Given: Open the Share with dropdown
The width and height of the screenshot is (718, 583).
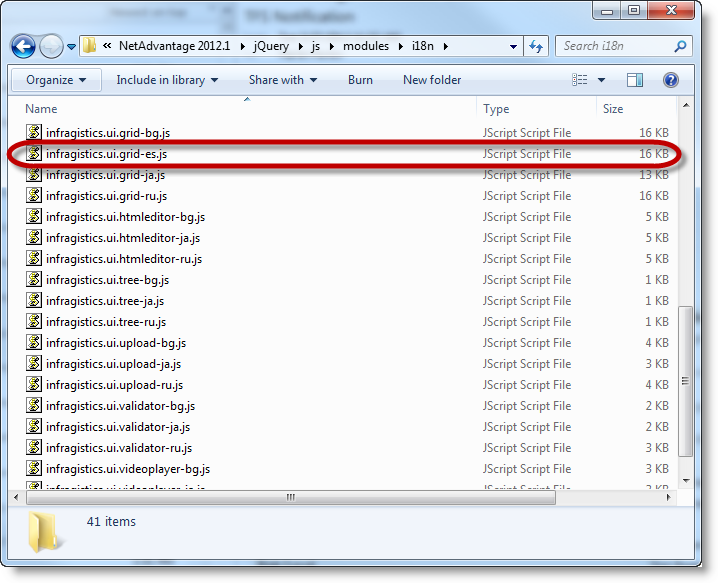Looking at the screenshot, I should point(282,80).
